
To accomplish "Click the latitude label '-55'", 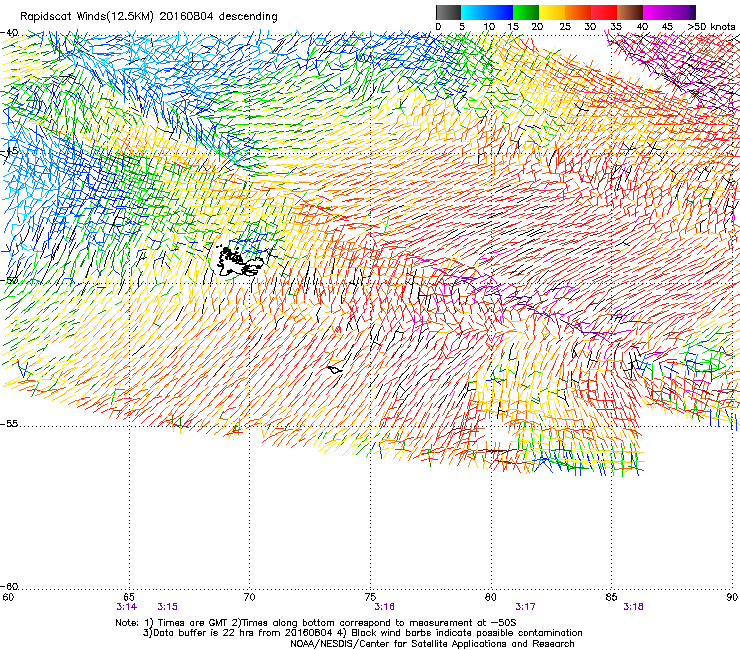I will [x=9, y=424].
